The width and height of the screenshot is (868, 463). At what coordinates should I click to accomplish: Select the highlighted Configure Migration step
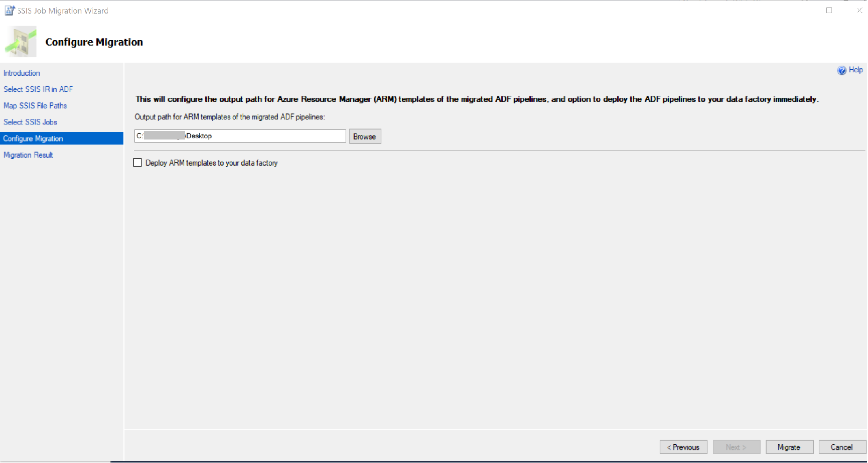point(62,139)
